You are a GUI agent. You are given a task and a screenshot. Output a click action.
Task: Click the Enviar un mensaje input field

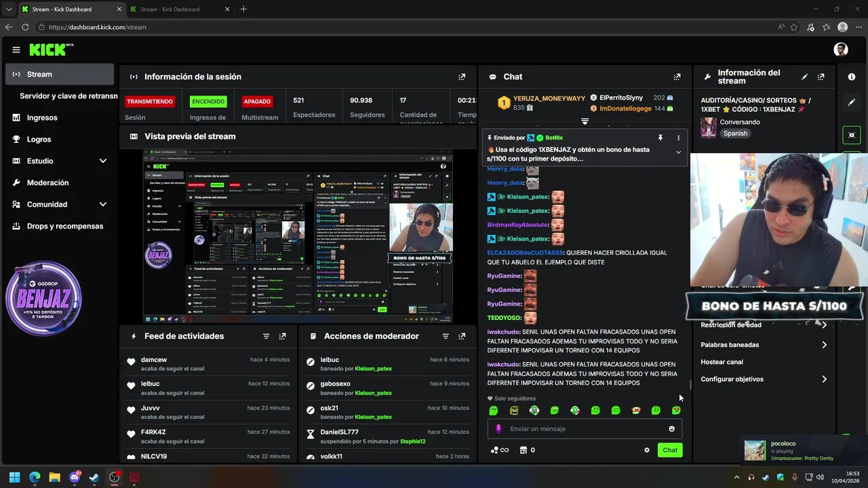click(x=585, y=428)
